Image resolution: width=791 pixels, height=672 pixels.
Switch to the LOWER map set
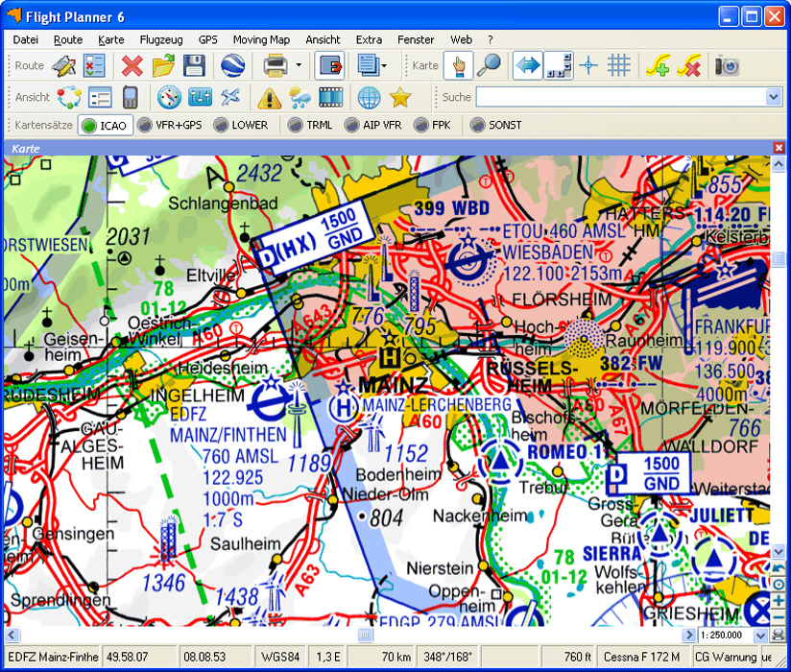point(241,125)
